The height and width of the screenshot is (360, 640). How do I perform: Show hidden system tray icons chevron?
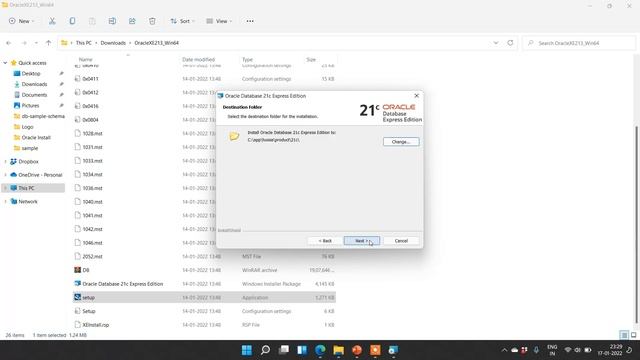(504, 350)
